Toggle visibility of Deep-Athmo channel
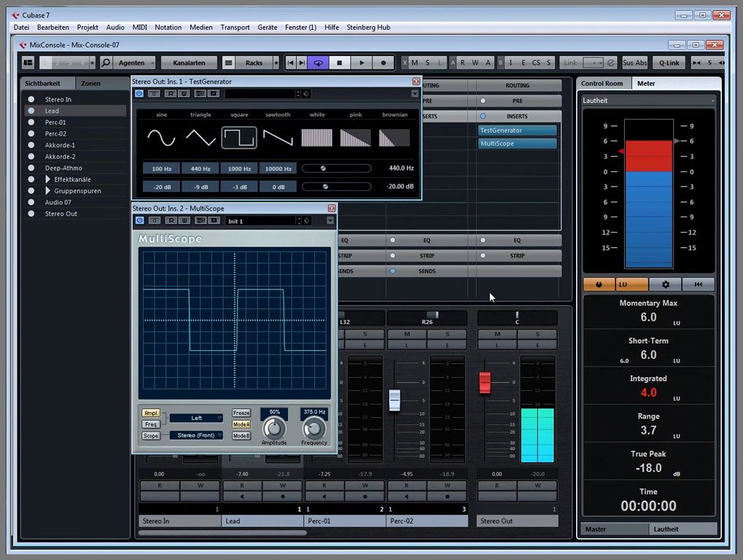 click(x=31, y=168)
